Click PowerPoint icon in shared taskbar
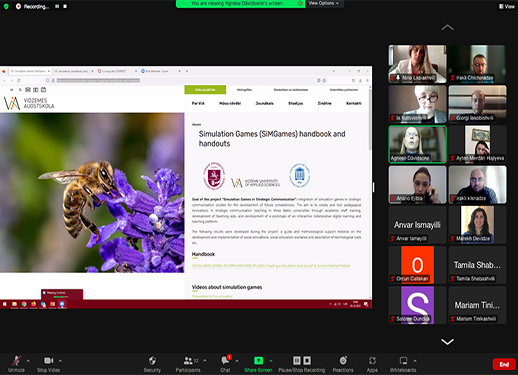The height and width of the screenshot is (375, 518). point(53,304)
